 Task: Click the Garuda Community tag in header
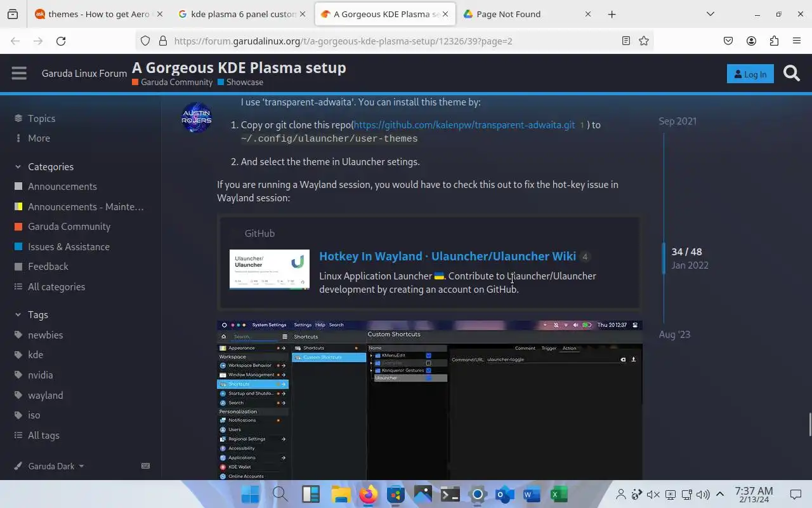coord(172,82)
